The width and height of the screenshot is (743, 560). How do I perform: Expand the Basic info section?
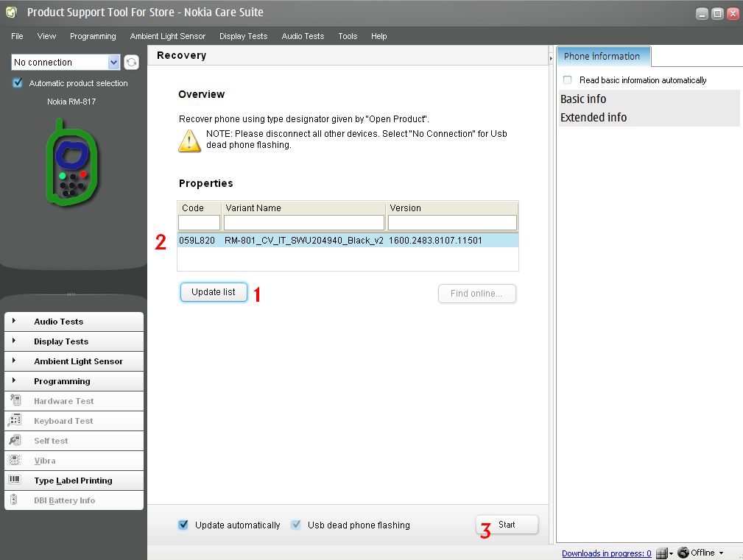pos(649,99)
